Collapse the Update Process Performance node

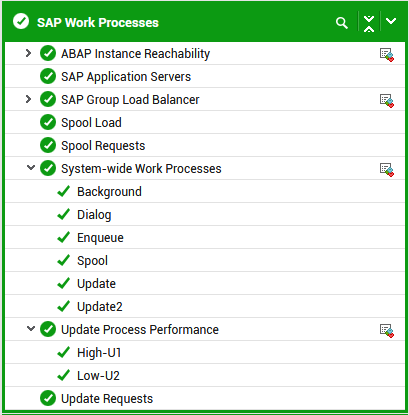(31, 328)
